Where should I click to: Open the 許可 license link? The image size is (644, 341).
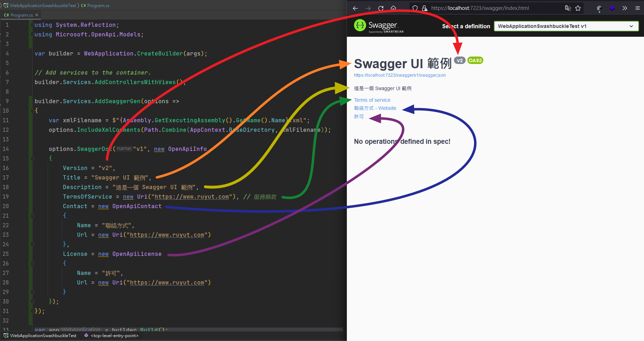click(359, 117)
